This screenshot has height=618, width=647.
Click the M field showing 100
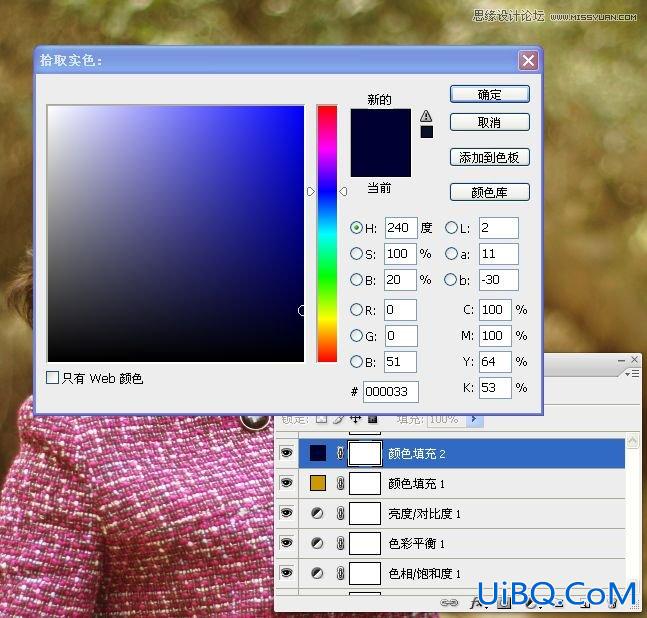click(x=495, y=336)
